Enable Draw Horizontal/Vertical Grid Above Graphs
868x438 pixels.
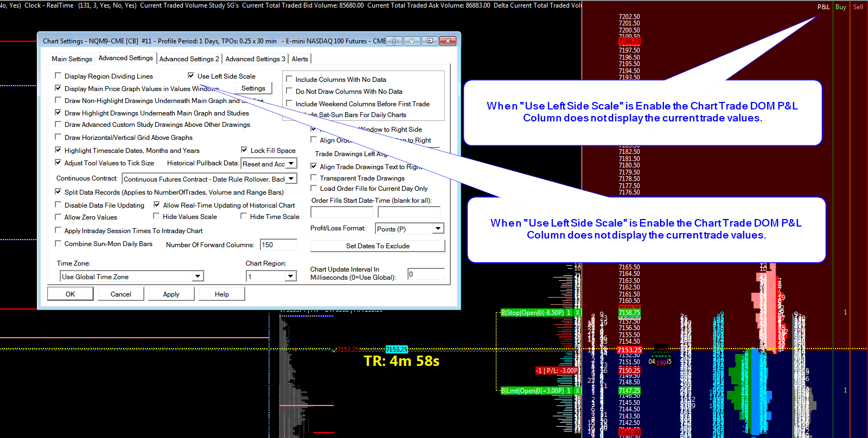coord(58,137)
